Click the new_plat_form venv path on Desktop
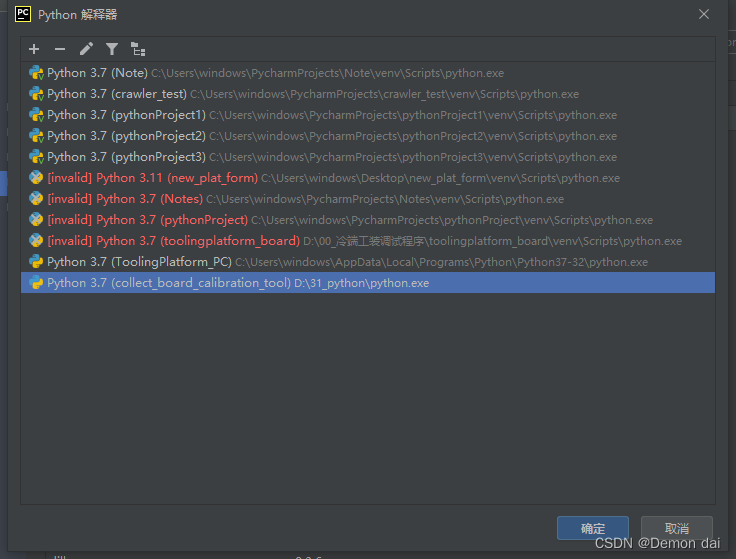Image resolution: width=736 pixels, height=559 pixels. click(440, 178)
